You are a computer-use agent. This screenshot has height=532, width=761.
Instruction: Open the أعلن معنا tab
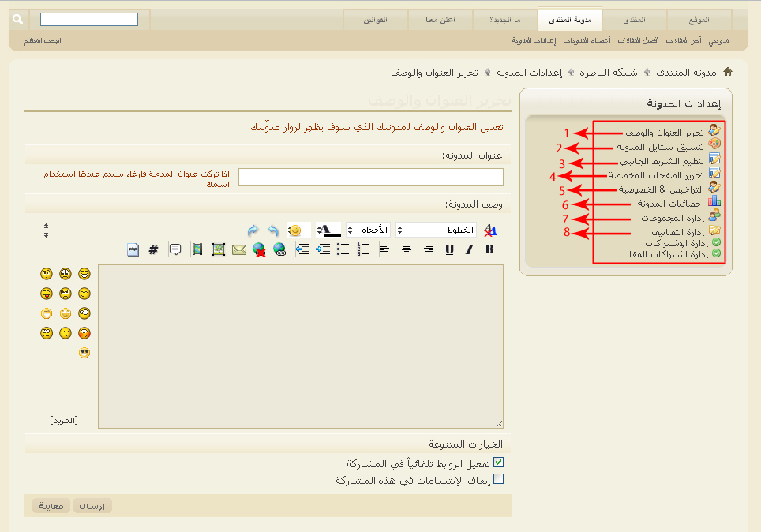(x=440, y=20)
